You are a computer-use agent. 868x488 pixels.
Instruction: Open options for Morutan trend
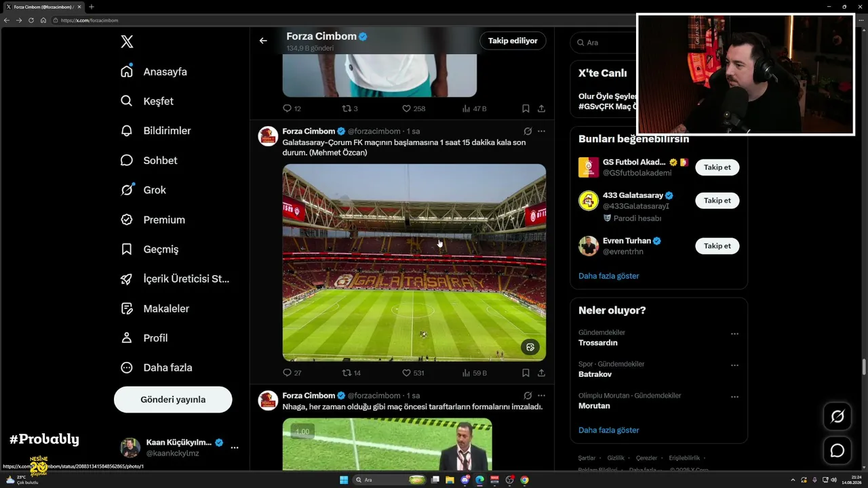click(734, 396)
